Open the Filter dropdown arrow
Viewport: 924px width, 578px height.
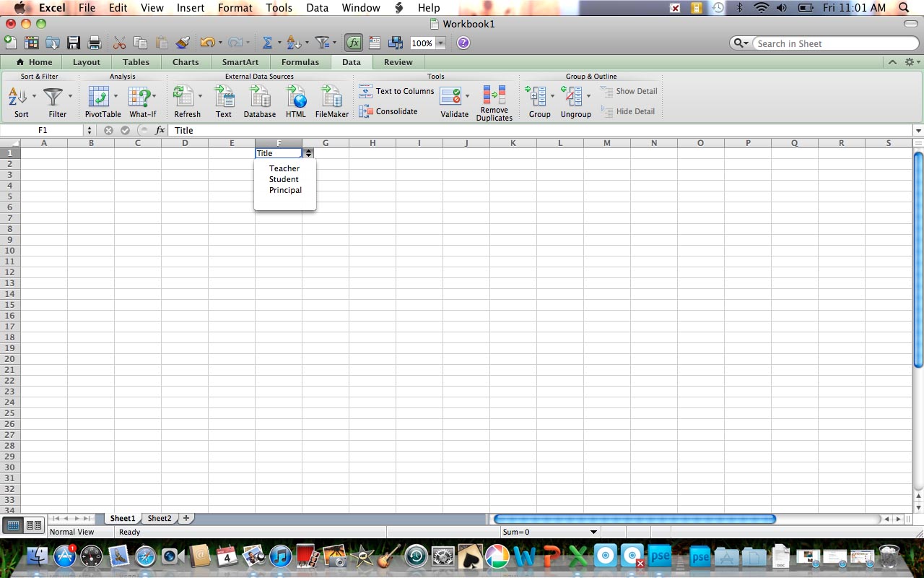70,96
